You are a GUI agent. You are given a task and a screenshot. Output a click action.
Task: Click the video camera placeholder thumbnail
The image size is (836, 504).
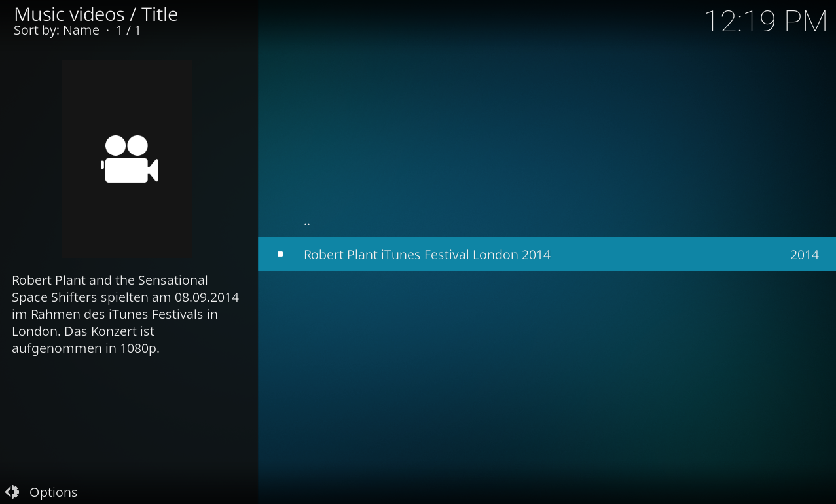(128, 158)
